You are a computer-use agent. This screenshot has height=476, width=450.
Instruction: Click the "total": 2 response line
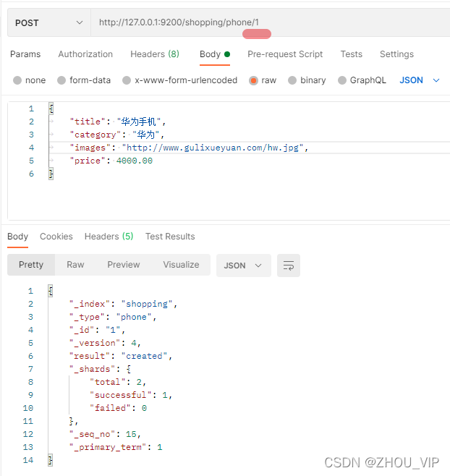118,382
